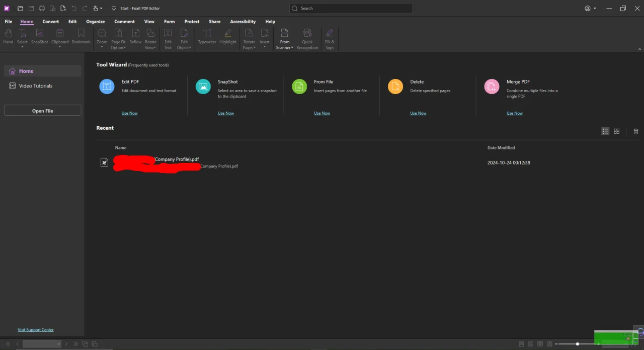Click Use Now under From File

[x=322, y=113]
